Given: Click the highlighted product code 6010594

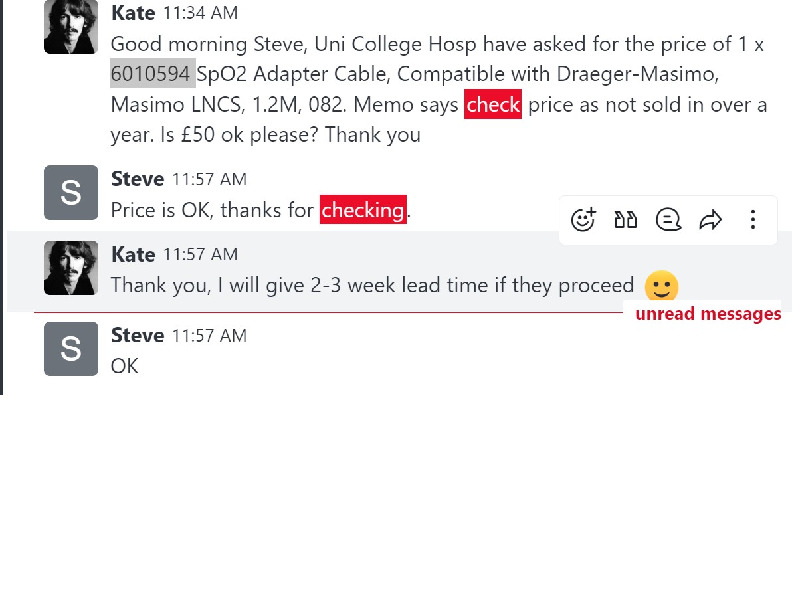Looking at the screenshot, I should (151, 74).
